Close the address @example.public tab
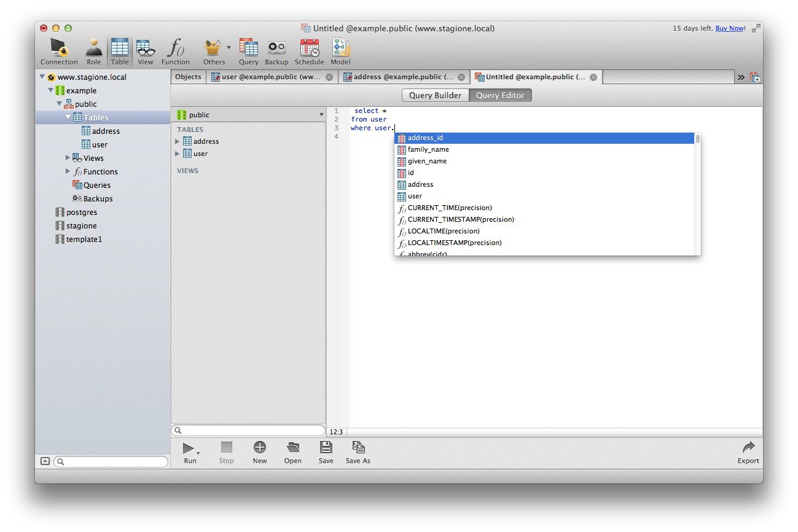 coord(461,77)
